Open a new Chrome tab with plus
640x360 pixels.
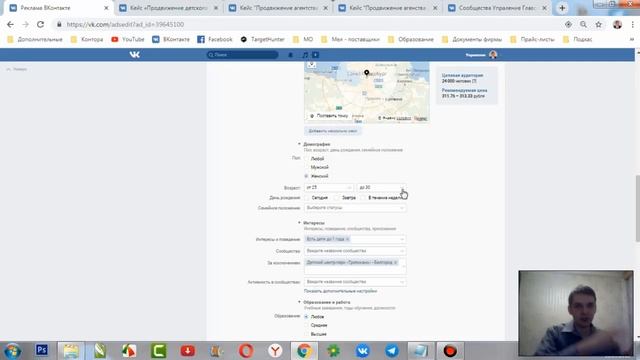(562, 8)
